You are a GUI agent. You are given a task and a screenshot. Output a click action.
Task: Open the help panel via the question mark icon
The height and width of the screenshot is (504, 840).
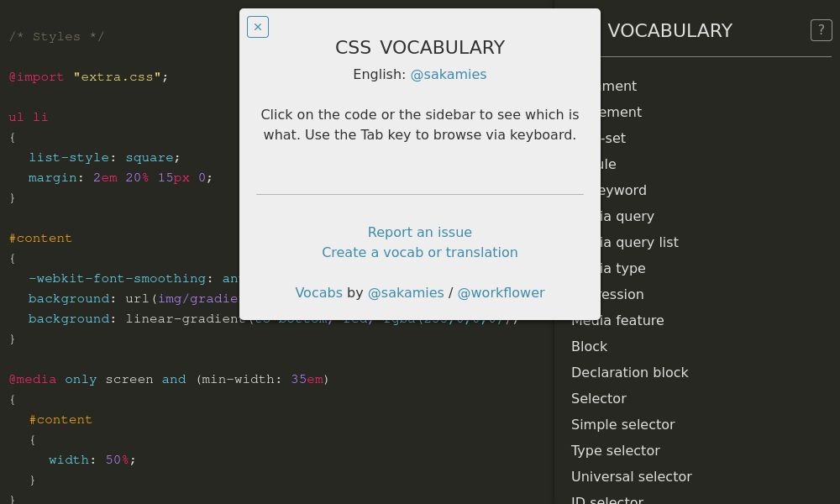coord(821,30)
